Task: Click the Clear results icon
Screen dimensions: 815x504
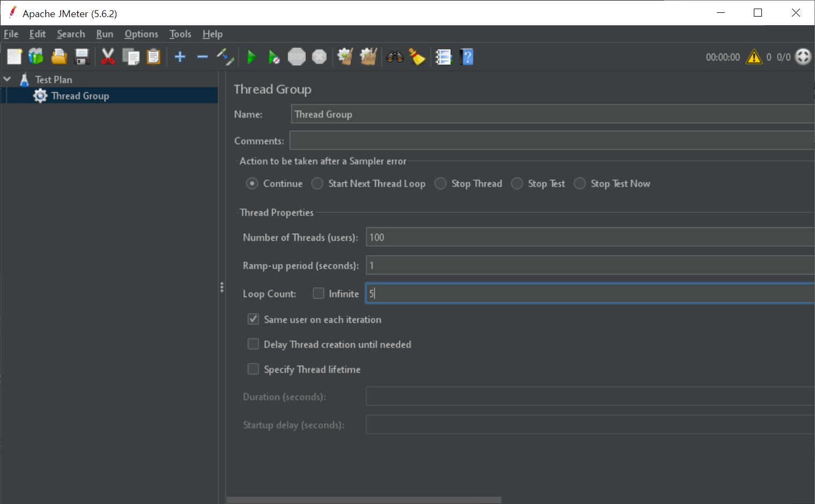Action: coord(345,56)
